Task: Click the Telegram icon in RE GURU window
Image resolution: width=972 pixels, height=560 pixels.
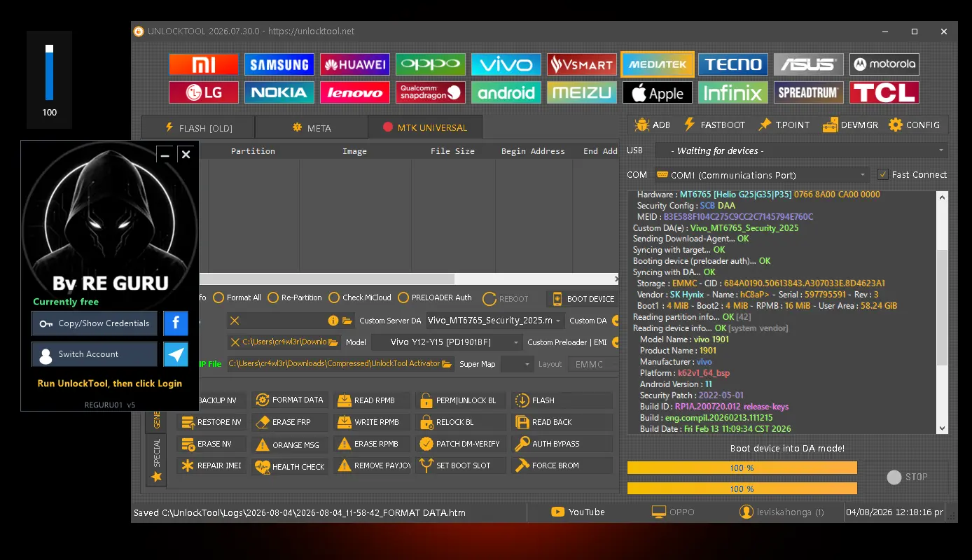Action: (x=176, y=354)
